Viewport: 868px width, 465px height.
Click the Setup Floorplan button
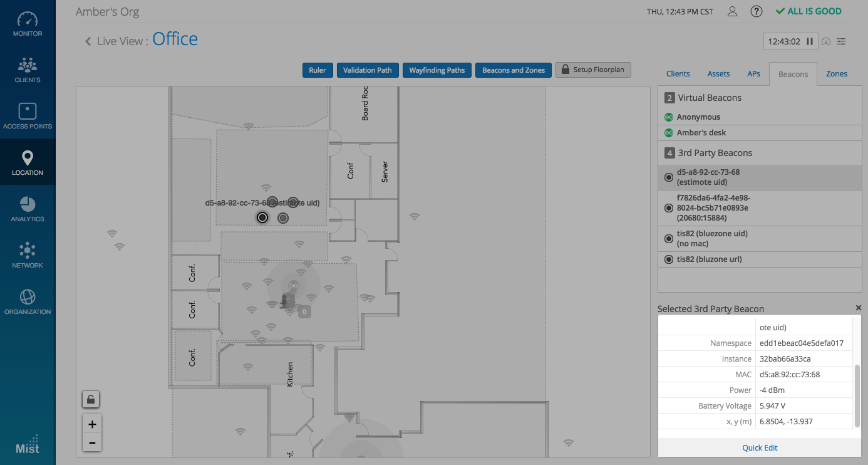coord(592,70)
